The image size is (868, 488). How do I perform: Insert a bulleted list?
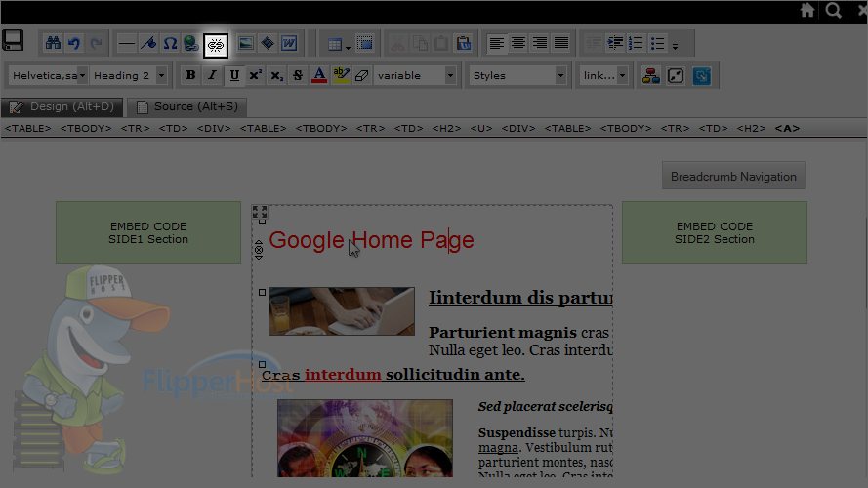658,43
